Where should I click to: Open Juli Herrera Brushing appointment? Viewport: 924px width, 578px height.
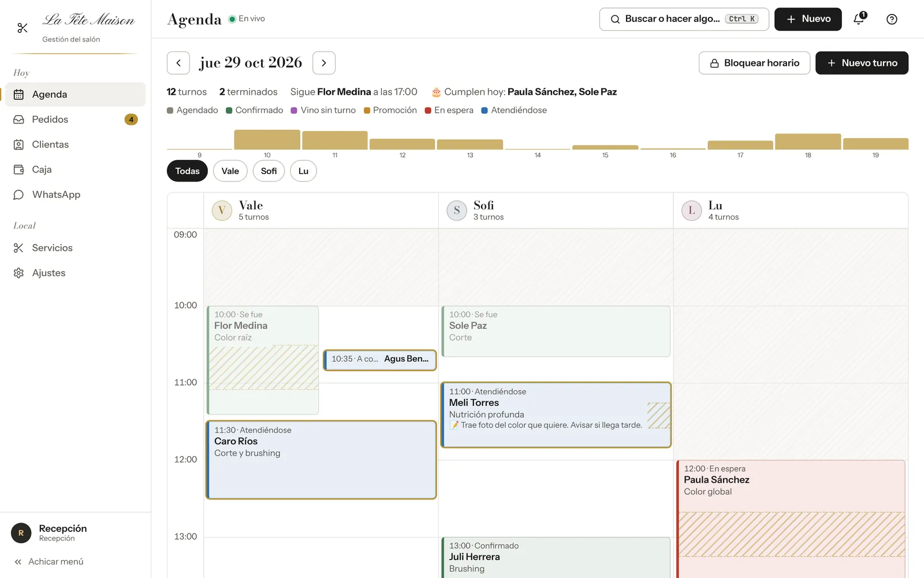556,558
